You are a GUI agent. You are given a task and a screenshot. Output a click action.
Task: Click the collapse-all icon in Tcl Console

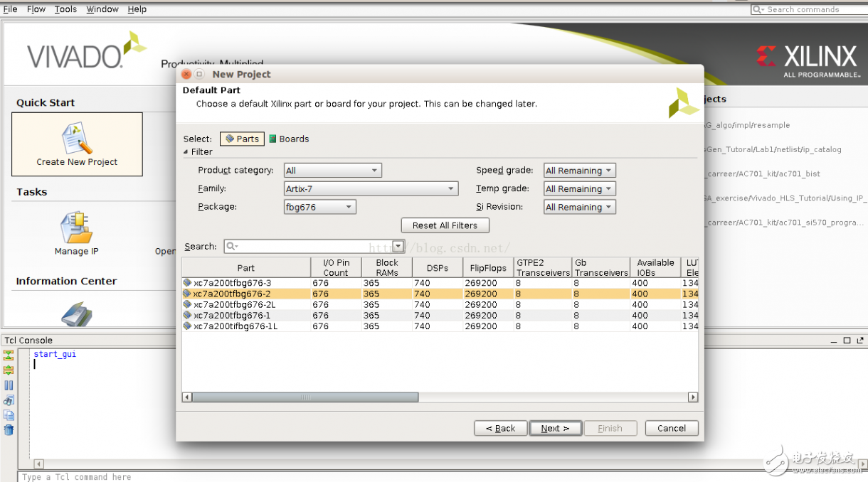[9, 355]
